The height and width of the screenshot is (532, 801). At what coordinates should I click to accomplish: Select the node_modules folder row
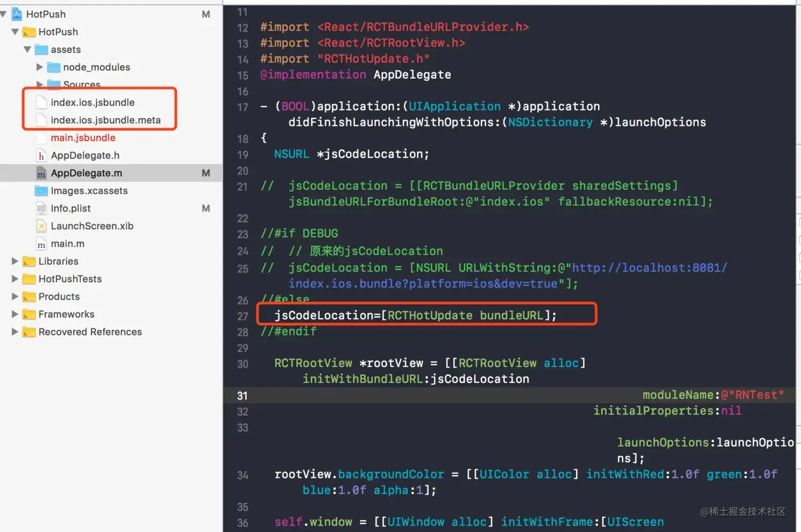(x=111, y=67)
